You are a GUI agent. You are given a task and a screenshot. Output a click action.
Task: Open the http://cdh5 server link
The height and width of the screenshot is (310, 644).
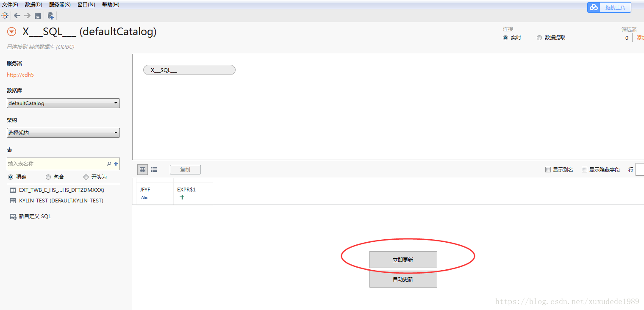[x=20, y=75]
